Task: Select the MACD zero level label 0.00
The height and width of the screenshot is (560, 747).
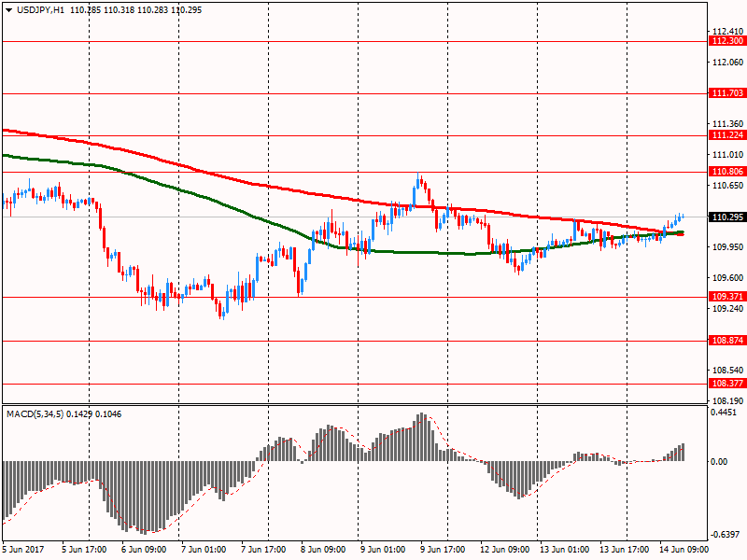Action: (x=719, y=461)
